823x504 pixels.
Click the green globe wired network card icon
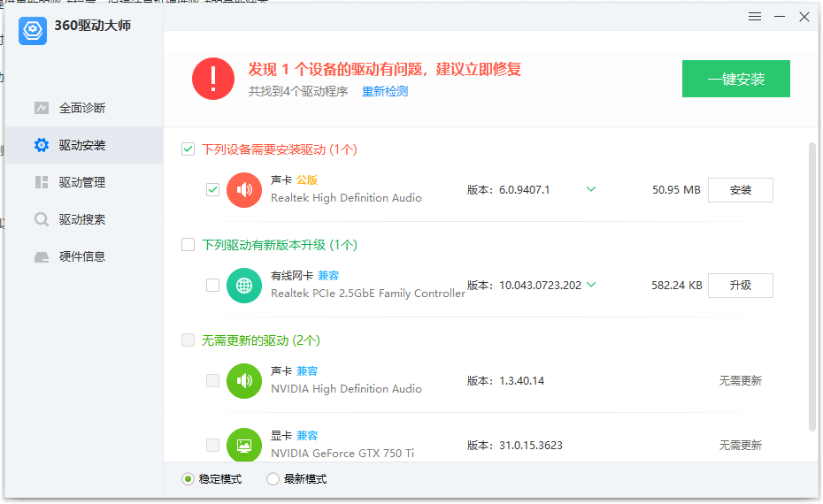coord(244,286)
